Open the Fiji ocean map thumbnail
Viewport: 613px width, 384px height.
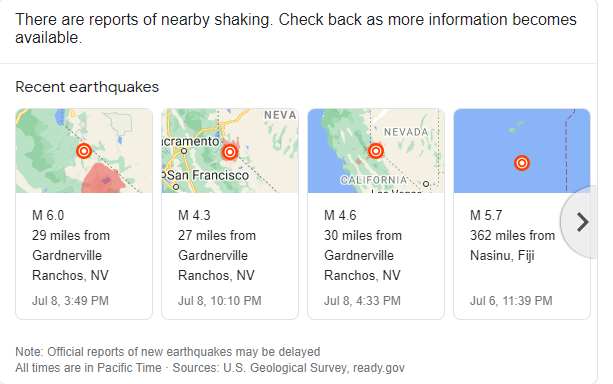[x=522, y=151]
